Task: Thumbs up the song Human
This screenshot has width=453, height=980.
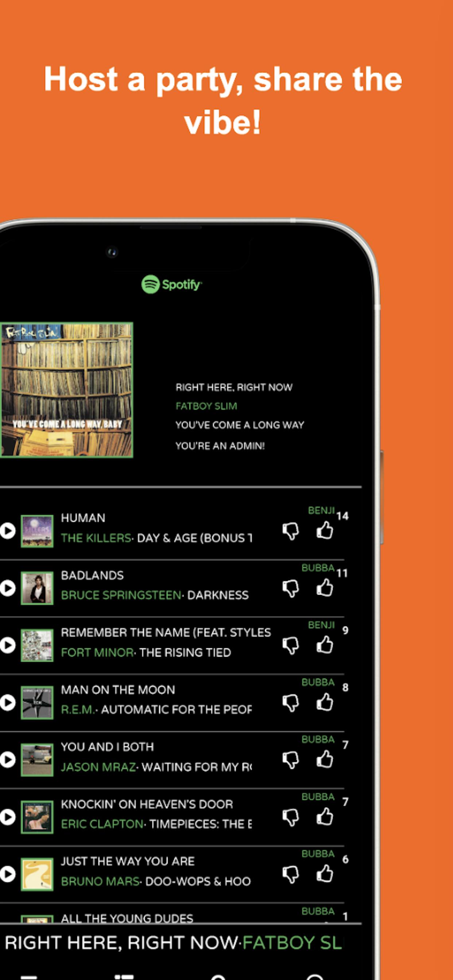Action: 325,530
